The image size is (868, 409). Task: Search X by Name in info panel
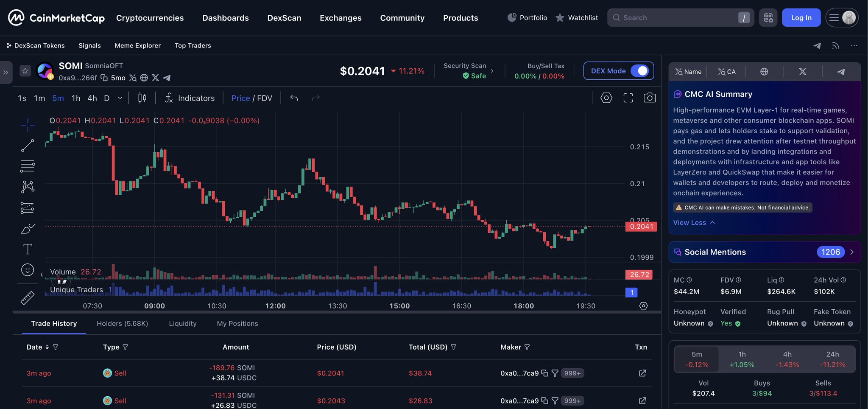(x=688, y=72)
